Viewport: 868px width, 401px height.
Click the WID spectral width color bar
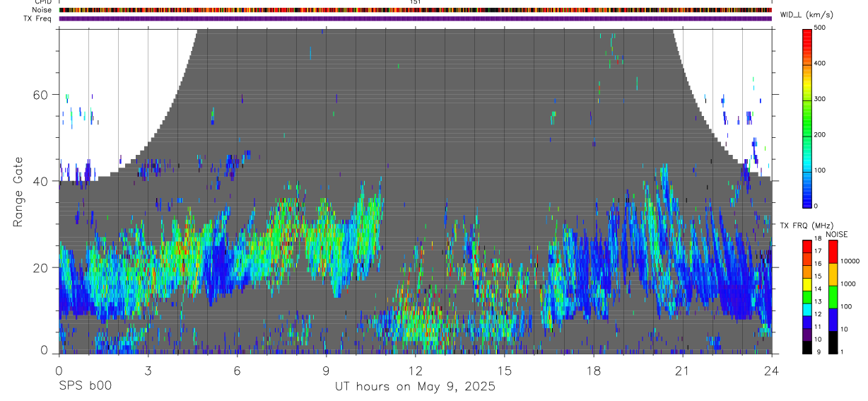point(807,117)
